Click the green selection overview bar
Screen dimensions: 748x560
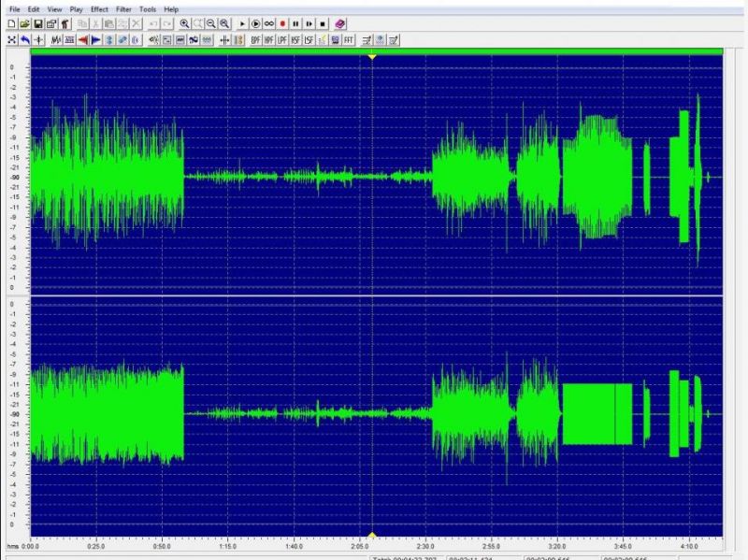pos(377,51)
